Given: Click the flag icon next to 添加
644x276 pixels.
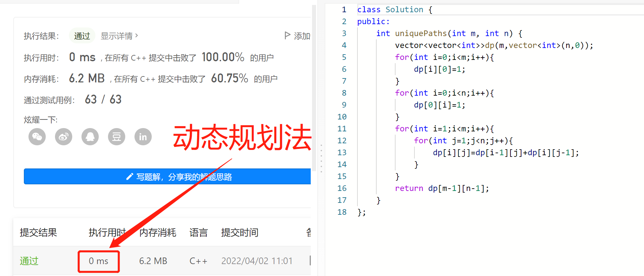Looking at the screenshot, I should point(288,35).
